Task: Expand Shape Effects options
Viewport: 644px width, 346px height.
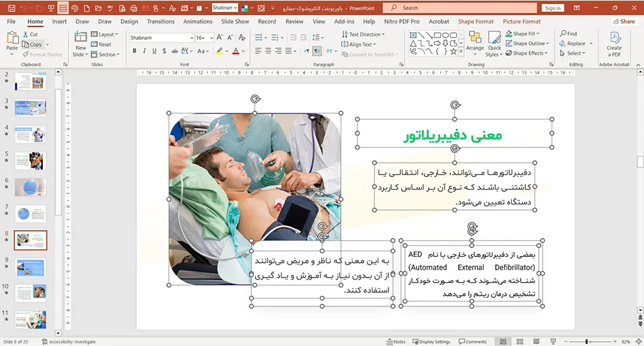Action: [527, 53]
